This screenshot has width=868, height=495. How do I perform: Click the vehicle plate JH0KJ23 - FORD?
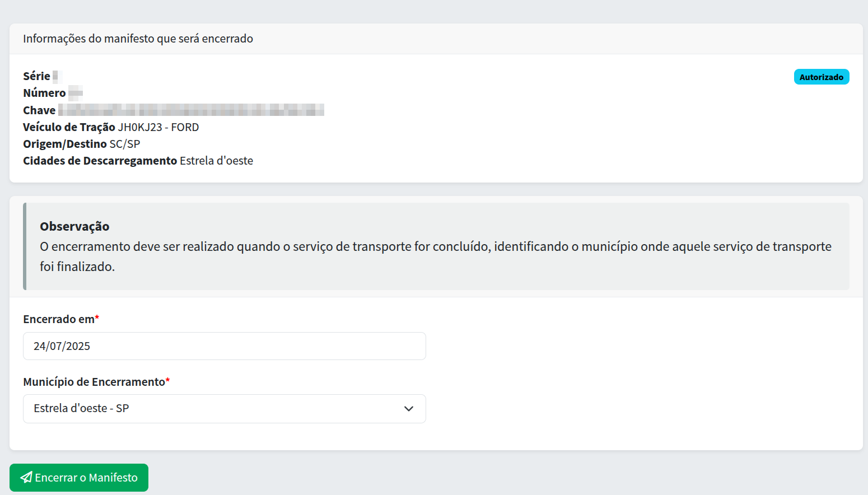pos(158,127)
